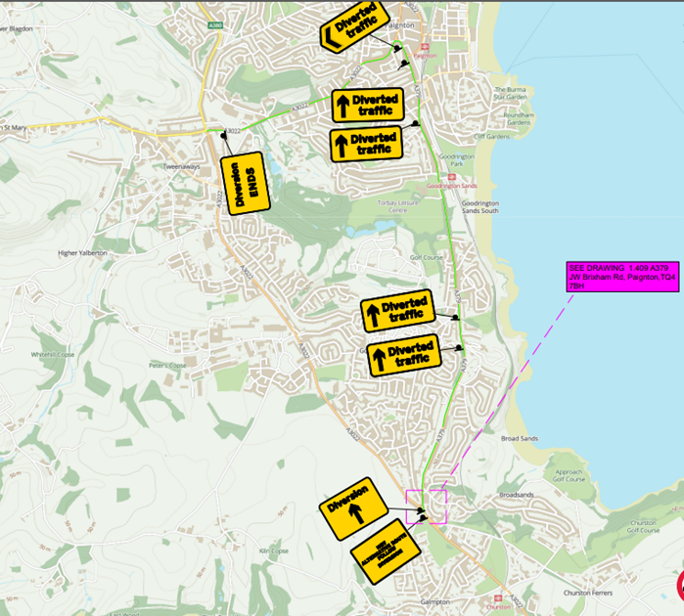
Task: Click the green A380 road badge
Action: 215,25
